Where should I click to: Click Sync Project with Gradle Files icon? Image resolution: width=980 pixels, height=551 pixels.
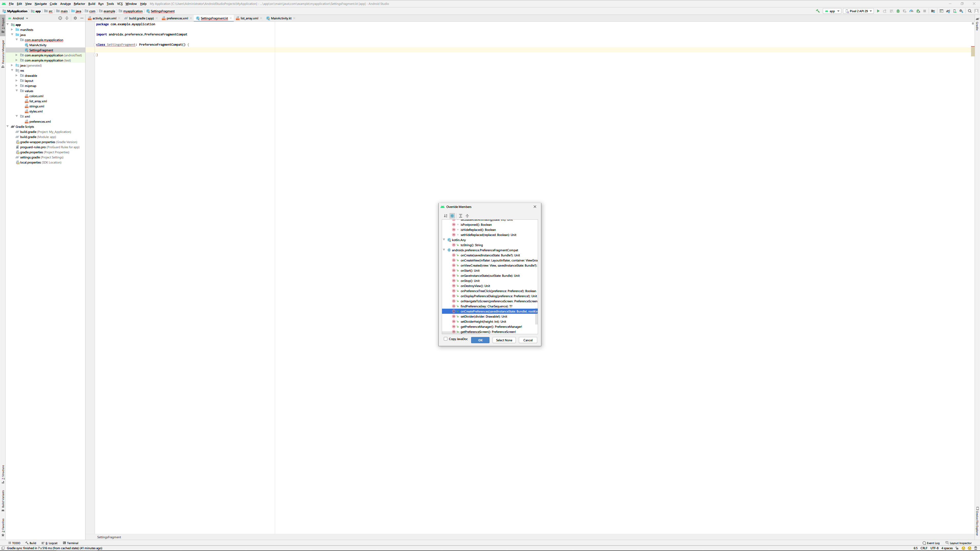pyautogui.click(x=948, y=11)
